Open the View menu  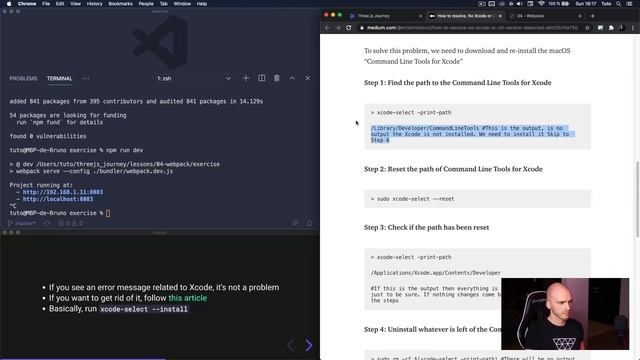pos(76,4)
